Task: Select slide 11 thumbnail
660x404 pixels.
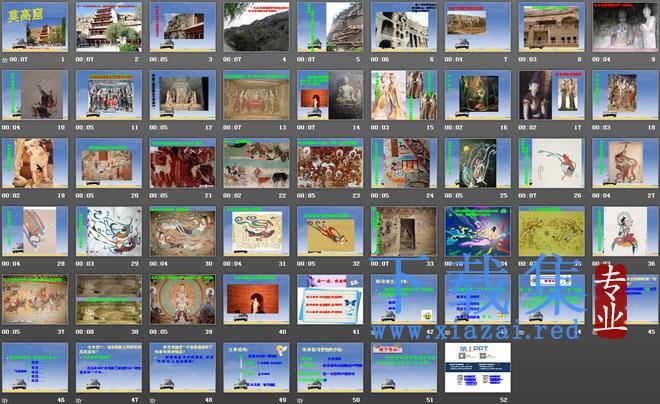Action: pyautogui.click(x=109, y=95)
